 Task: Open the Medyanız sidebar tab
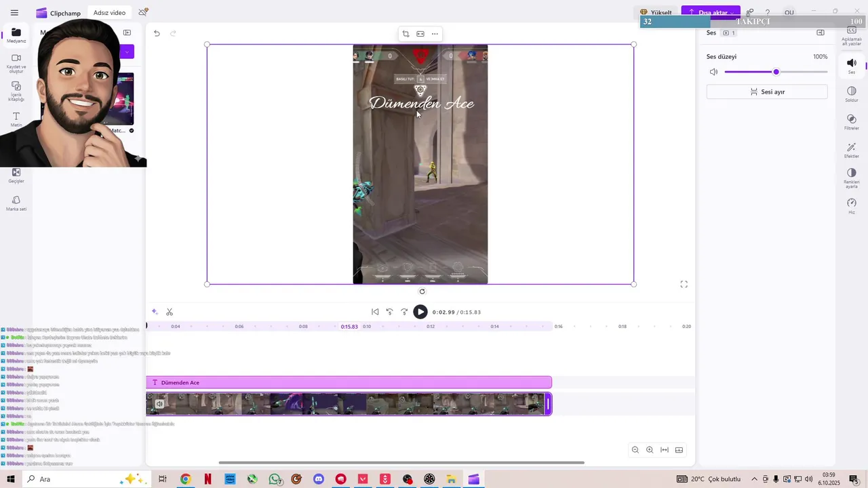(16, 35)
